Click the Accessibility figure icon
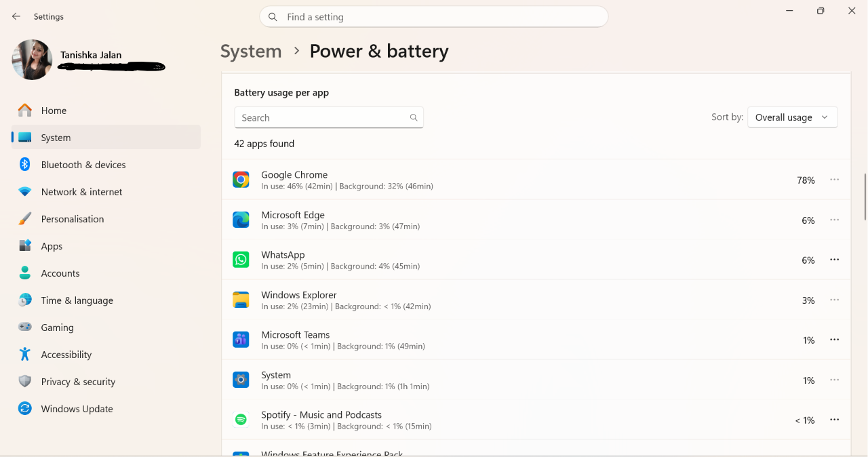Image resolution: width=868 pixels, height=457 pixels. pos(25,354)
